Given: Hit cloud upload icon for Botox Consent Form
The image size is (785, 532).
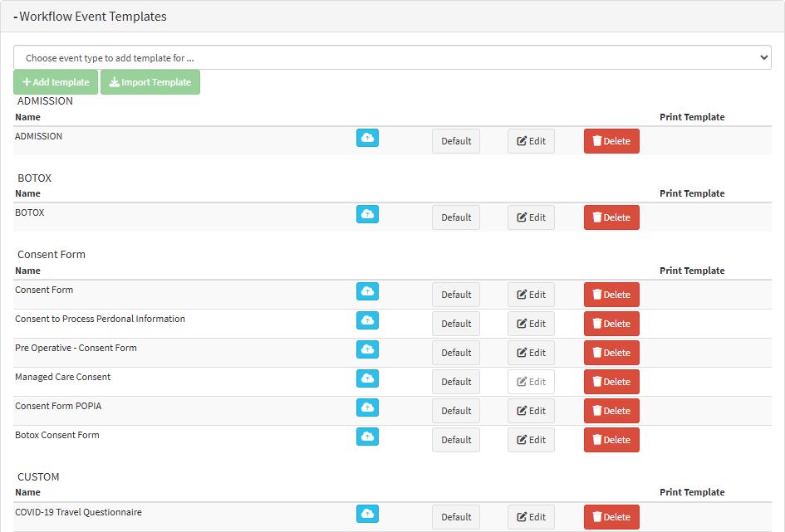Looking at the screenshot, I should tap(367, 437).
